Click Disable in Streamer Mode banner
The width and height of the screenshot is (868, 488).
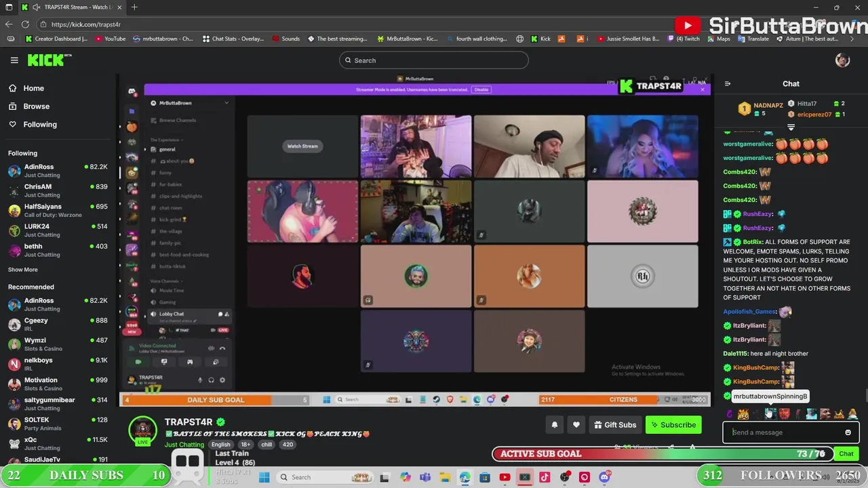pos(481,89)
